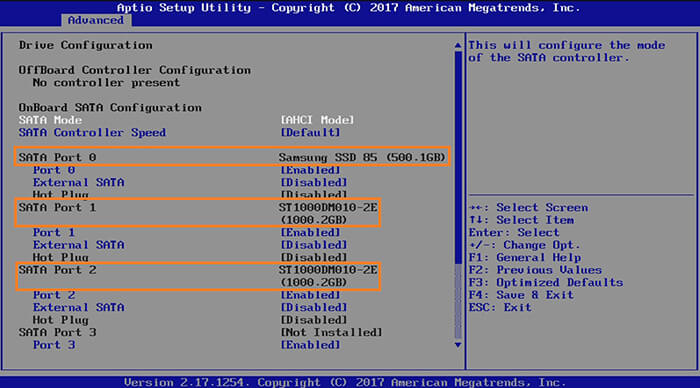Click ST1000DM010-2E drive on SATA Port 1
The width and height of the screenshot is (700, 388).
pyautogui.click(x=328, y=213)
